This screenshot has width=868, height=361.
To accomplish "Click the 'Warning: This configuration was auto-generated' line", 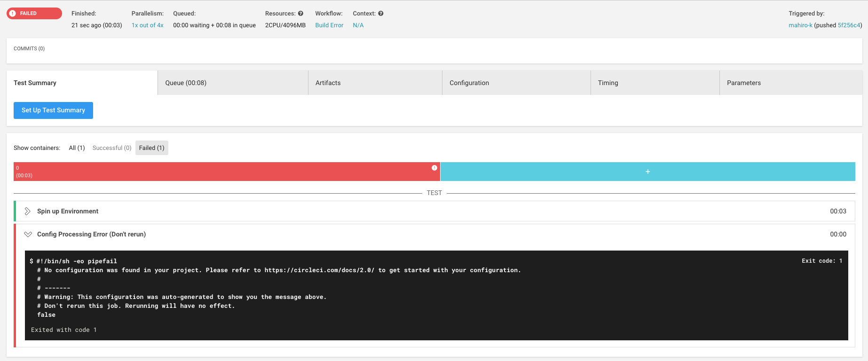I will tap(181, 297).
